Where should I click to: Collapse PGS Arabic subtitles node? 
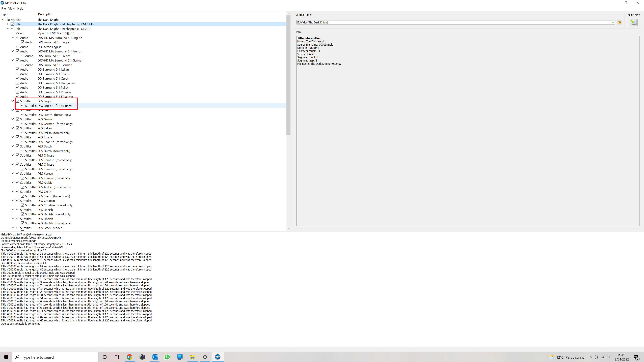13,183
